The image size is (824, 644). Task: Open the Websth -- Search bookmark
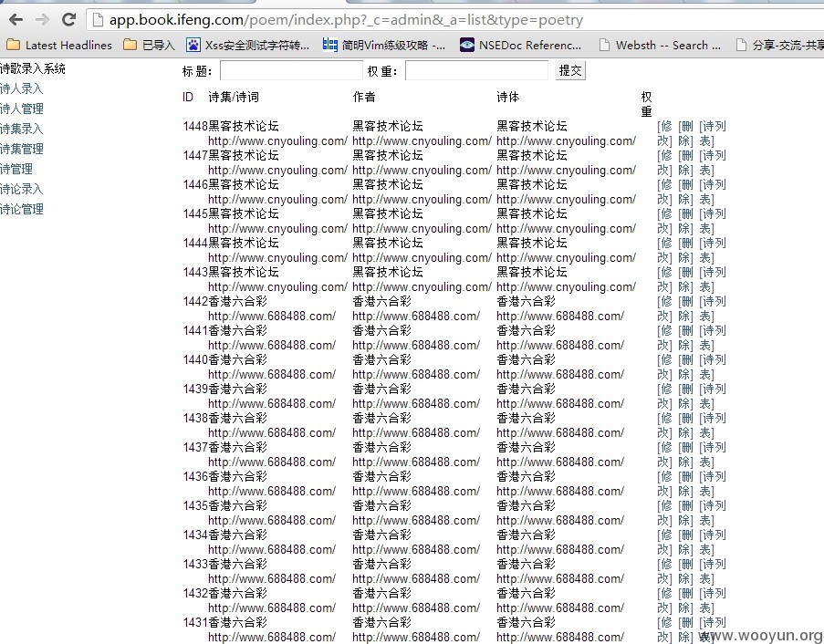pyautogui.click(x=660, y=46)
